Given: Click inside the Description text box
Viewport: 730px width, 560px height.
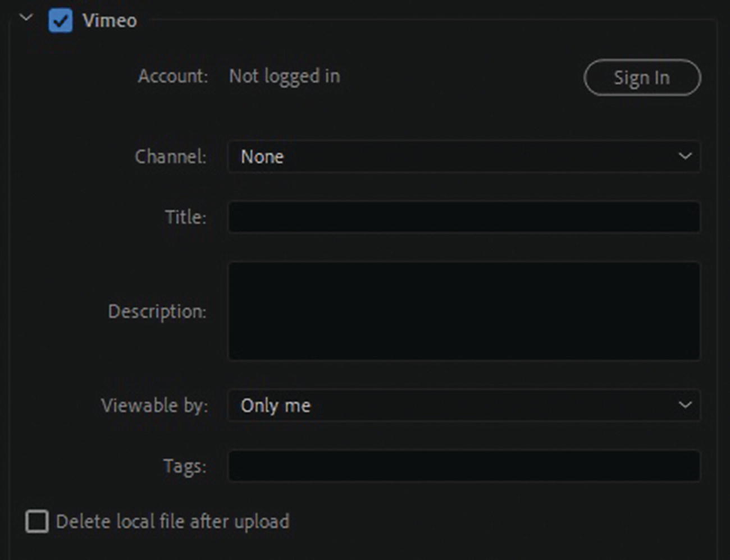Looking at the screenshot, I should pyautogui.click(x=464, y=310).
